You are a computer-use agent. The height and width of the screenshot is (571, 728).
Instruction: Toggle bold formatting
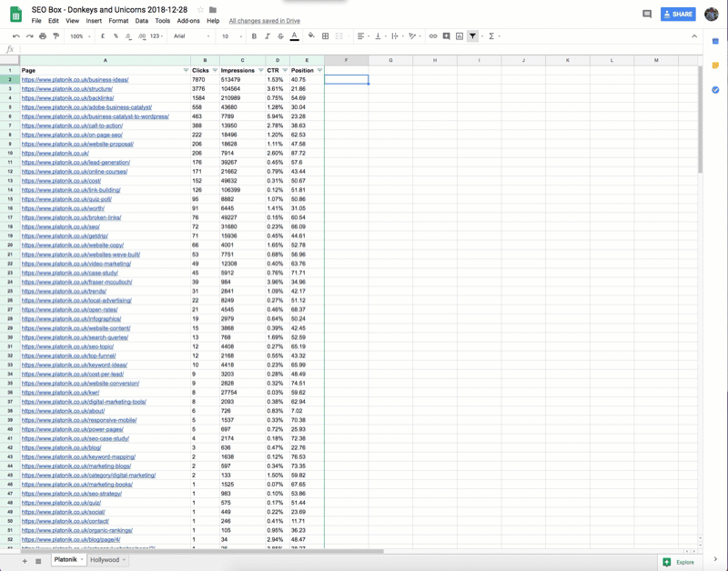click(x=254, y=36)
